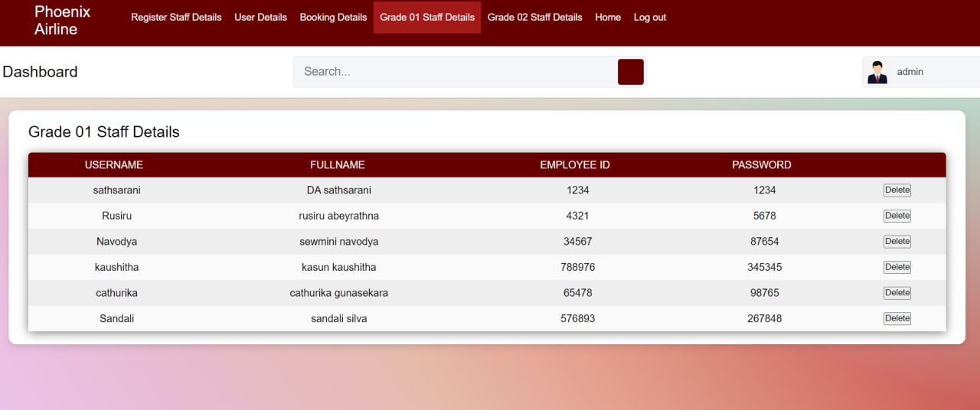Click the dark red search button

(631, 72)
